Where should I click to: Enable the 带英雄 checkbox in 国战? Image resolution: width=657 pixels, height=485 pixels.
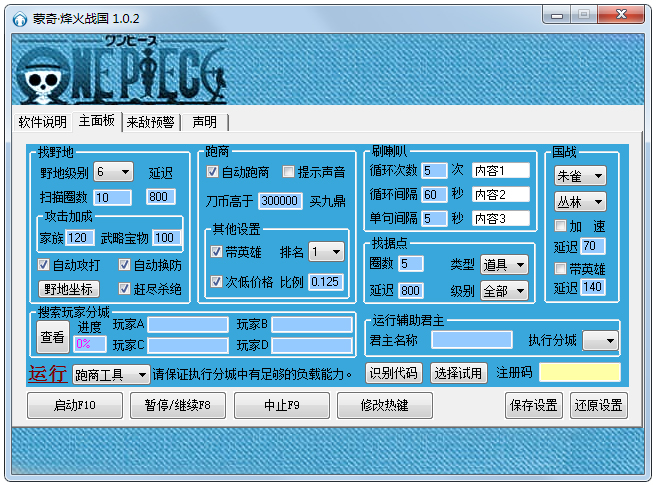click(x=560, y=268)
